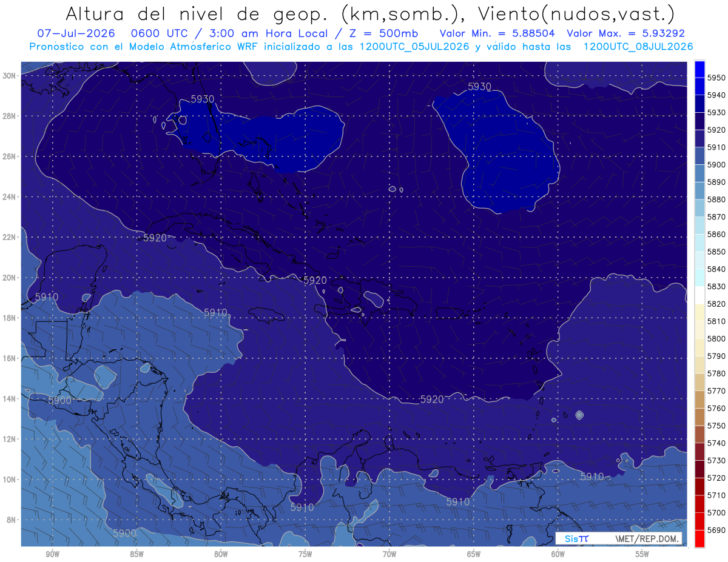Click the 5720 colorbar label
This screenshot has height=562, width=728.
(716, 478)
